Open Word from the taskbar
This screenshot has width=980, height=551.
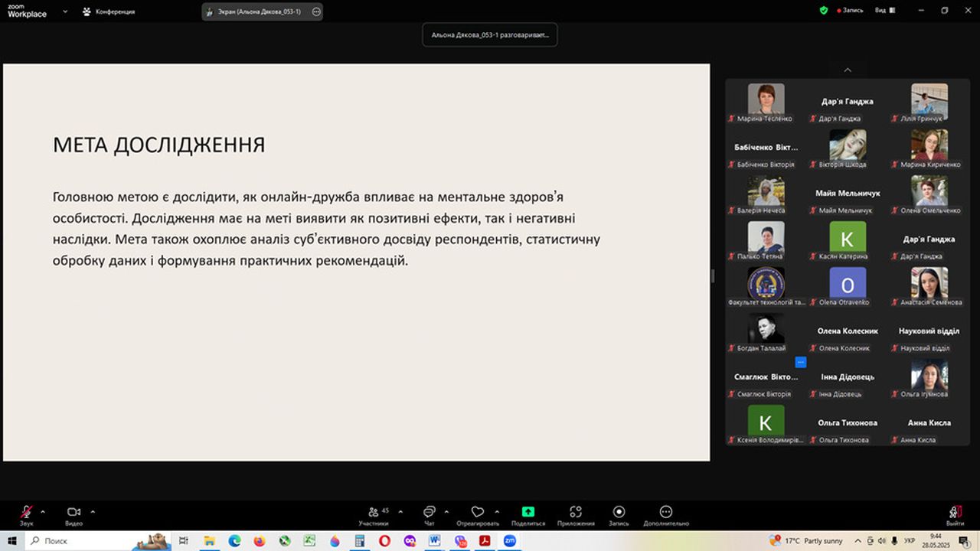point(435,540)
